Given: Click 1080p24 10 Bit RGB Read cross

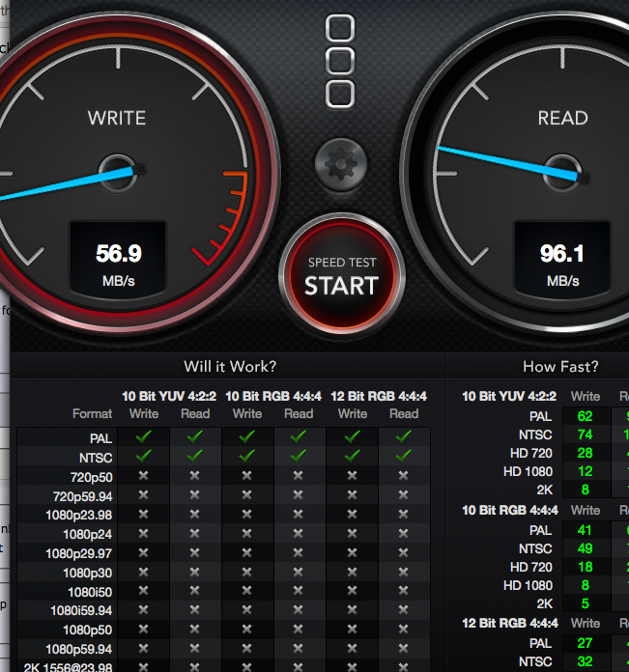Looking at the screenshot, I should click(299, 533).
